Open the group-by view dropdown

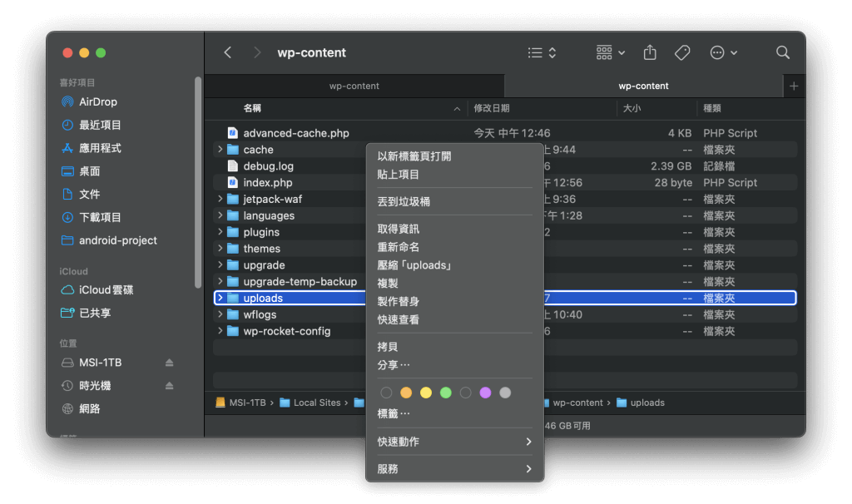611,52
